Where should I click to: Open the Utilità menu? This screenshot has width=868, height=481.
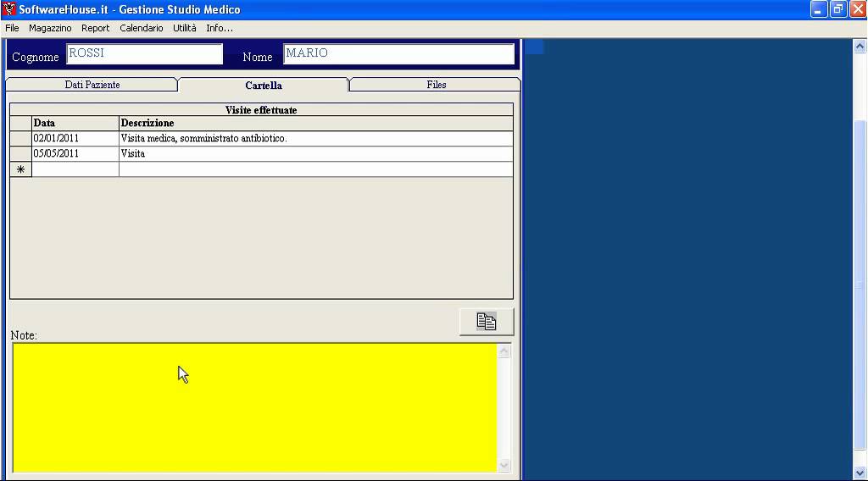[x=184, y=28]
